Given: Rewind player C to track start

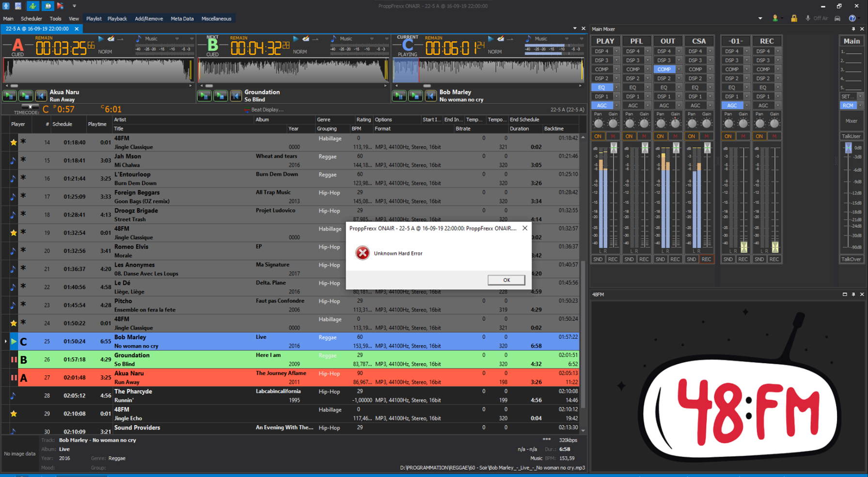Looking at the screenshot, I should [x=431, y=96].
